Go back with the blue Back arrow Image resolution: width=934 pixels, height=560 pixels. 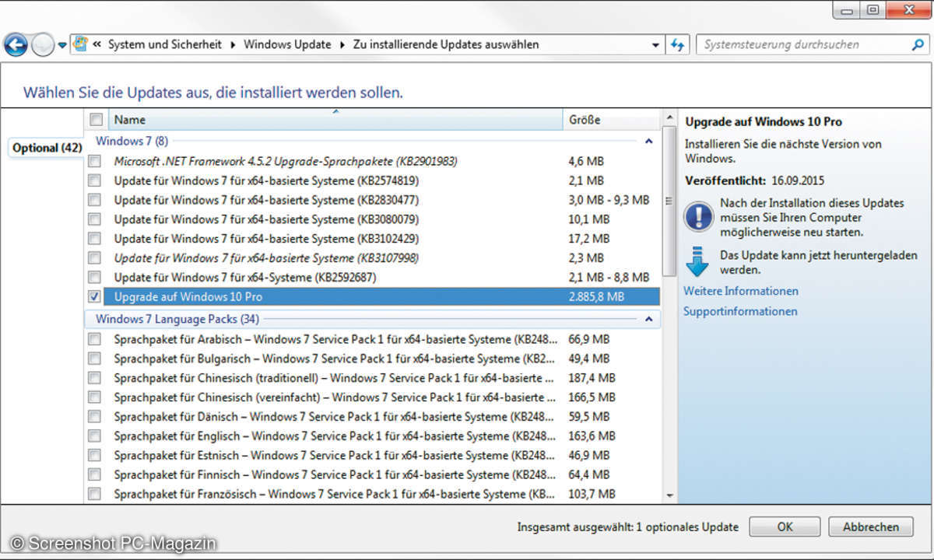click(16, 45)
